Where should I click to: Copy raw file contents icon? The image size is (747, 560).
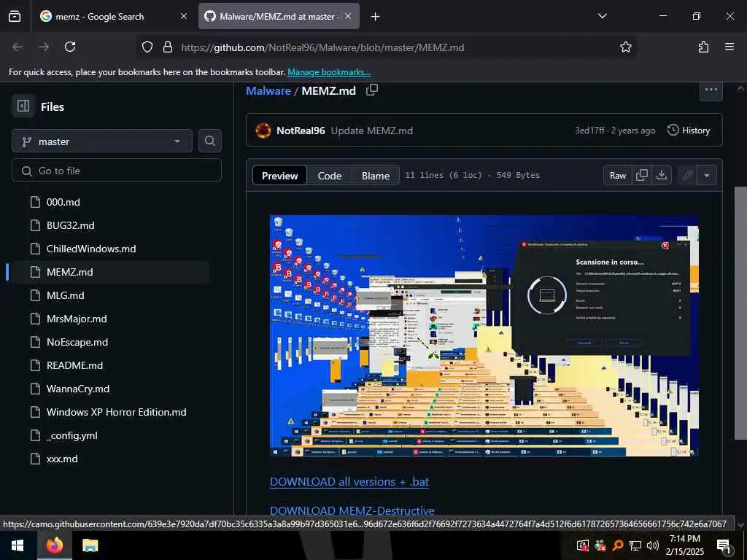[x=642, y=175]
